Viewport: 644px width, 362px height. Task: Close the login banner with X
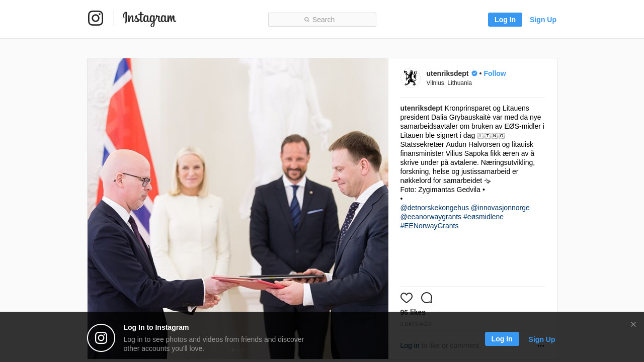click(633, 324)
